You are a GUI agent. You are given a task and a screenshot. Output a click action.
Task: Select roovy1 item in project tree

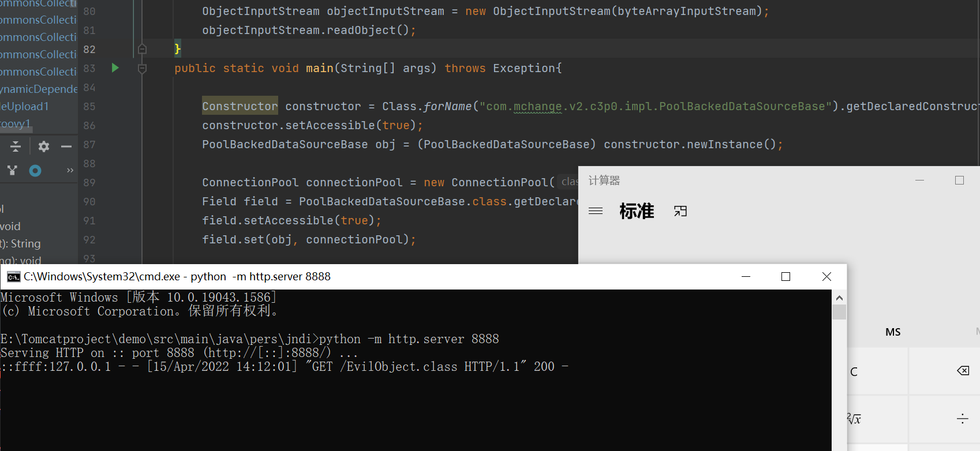click(15, 123)
